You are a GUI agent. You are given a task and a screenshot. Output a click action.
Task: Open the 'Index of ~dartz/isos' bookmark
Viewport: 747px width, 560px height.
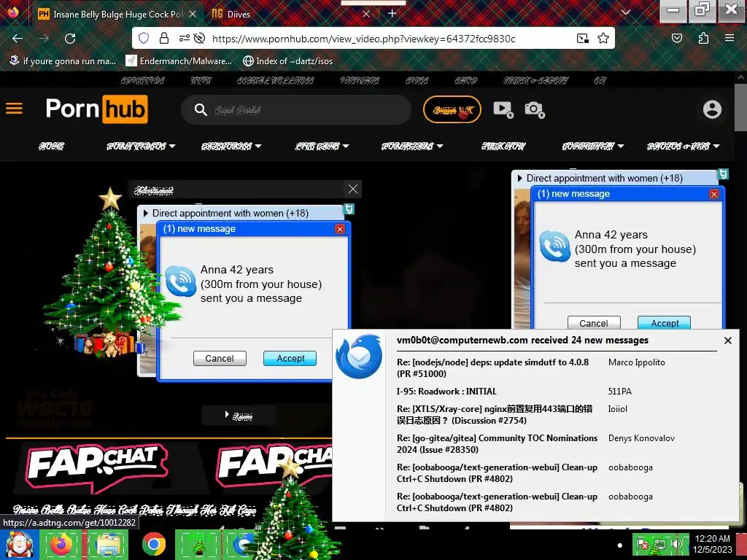(287, 61)
